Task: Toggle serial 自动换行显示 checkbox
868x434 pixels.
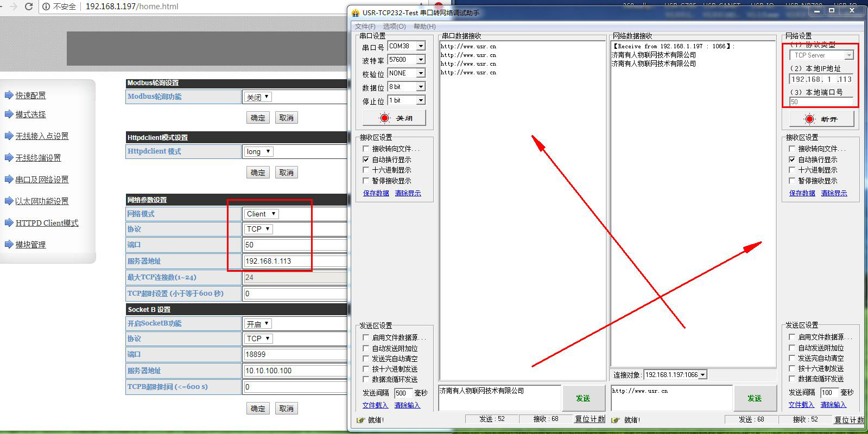Action: 366,159
